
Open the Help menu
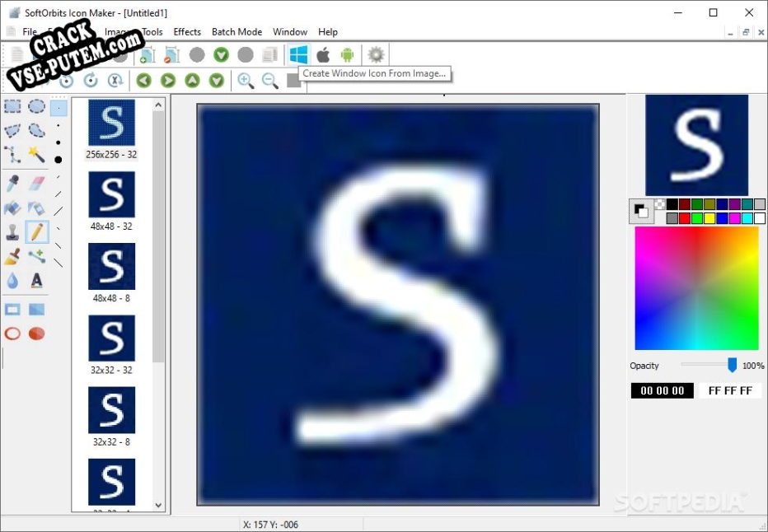[x=328, y=32]
